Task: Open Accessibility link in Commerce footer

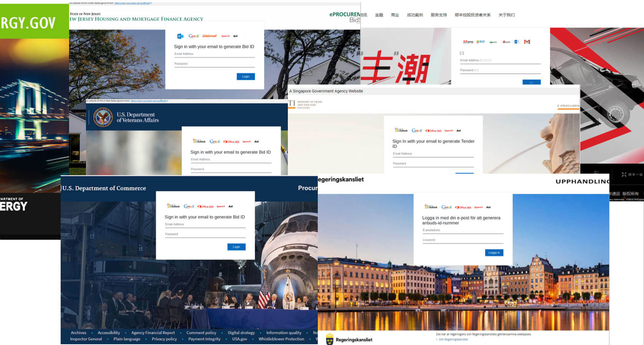Action: 109,333
